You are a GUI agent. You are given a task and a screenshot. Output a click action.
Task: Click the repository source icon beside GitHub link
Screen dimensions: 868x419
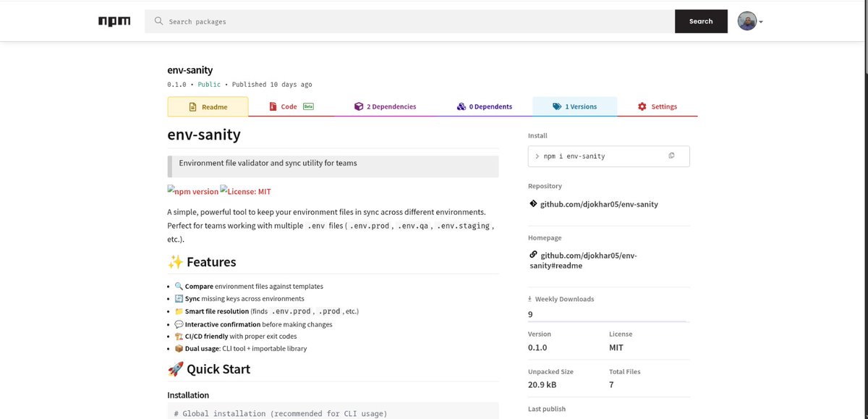533,204
